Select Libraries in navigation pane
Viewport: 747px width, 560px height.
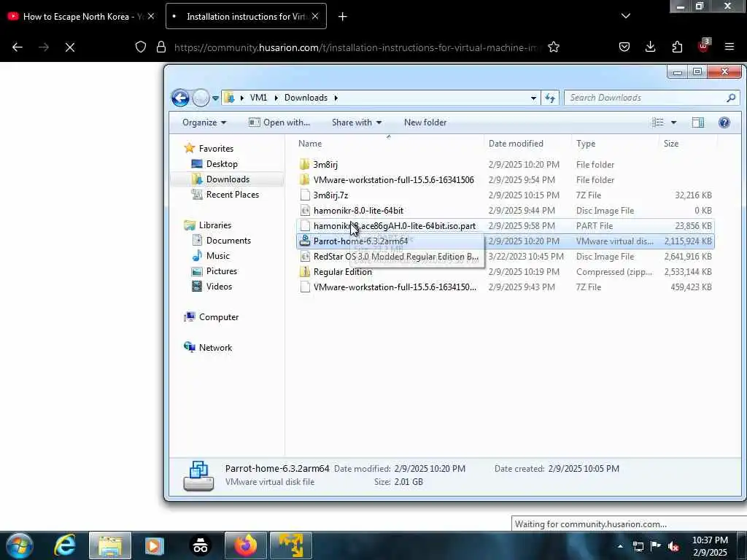click(x=215, y=225)
